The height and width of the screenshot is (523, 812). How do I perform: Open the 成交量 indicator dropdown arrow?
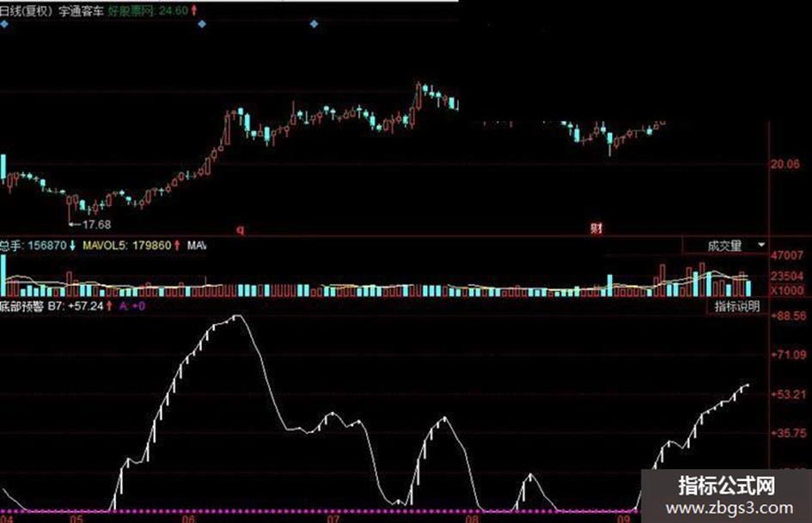(x=761, y=245)
